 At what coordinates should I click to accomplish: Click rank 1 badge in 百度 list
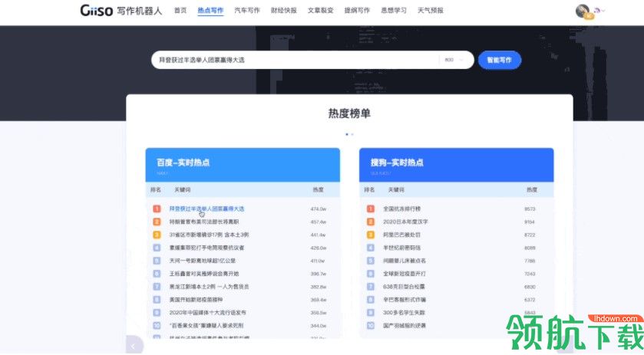(x=157, y=209)
